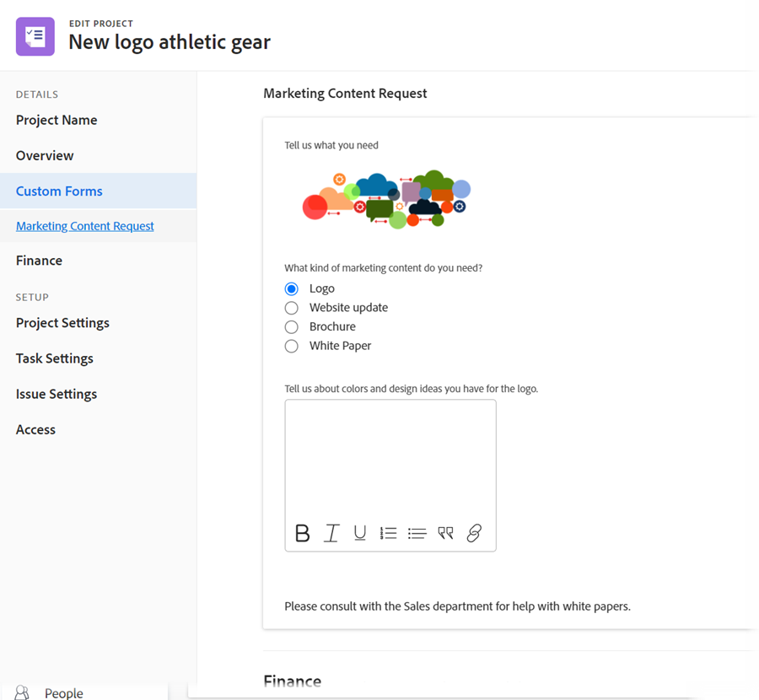Open the Marketing Content Request link
Viewport: 759px width, 700px height.
coord(84,226)
